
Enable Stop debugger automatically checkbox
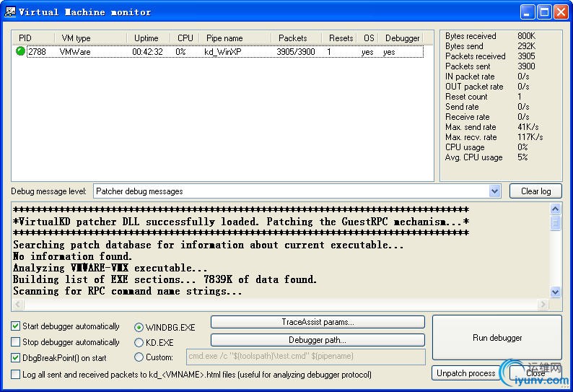point(16,342)
